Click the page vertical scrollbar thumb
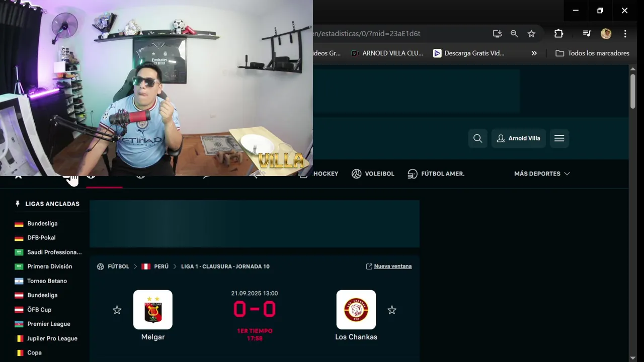 pos(633,91)
